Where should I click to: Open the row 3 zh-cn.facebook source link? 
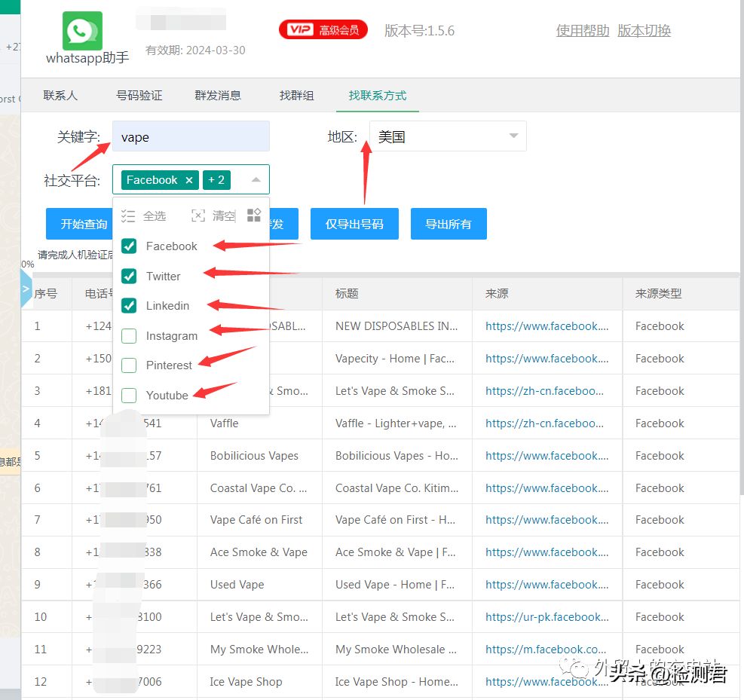(544, 391)
